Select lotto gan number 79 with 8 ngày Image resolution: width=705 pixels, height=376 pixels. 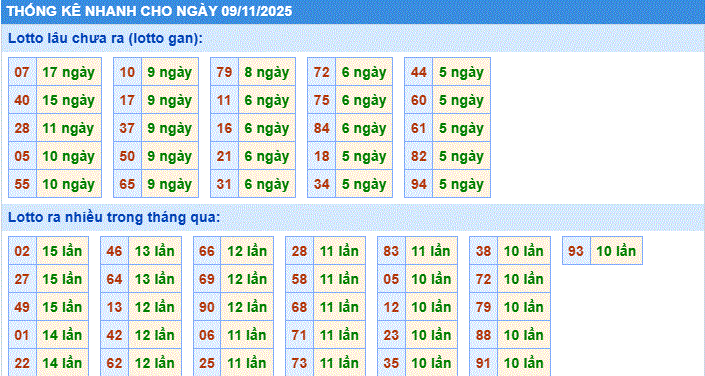(224, 72)
